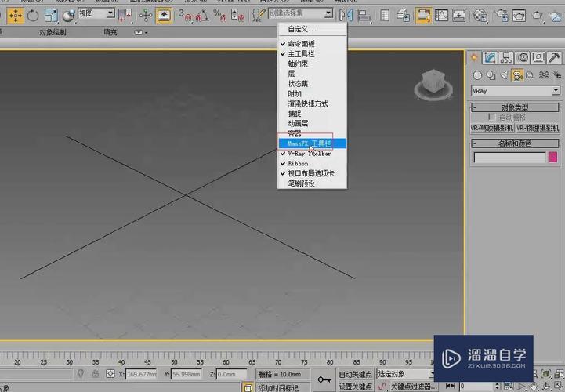Toggle the checked 视口布局选项卡 entry
Image resolution: width=565 pixels, height=392 pixels.
click(312, 173)
